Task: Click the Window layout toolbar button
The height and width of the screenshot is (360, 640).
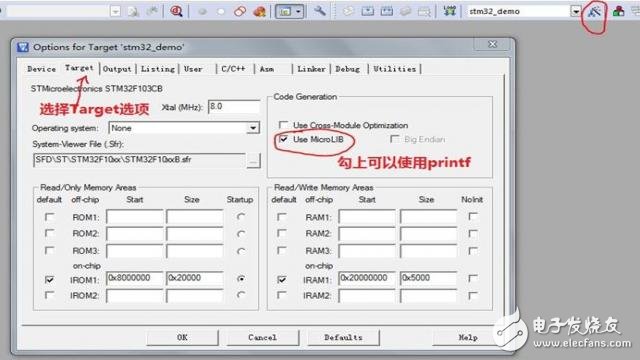Action: [285, 11]
